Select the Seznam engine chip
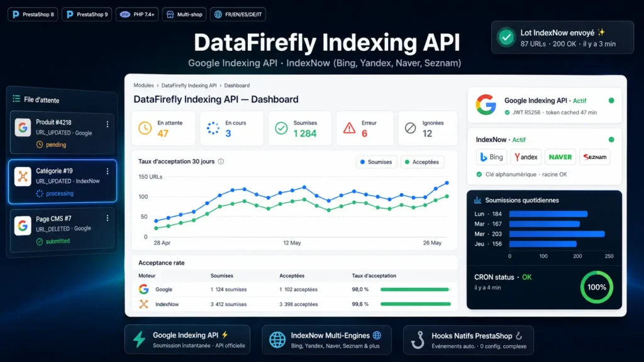The width and height of the screenshot is (644, 362). pyautogui.click(x=595, y=156)
